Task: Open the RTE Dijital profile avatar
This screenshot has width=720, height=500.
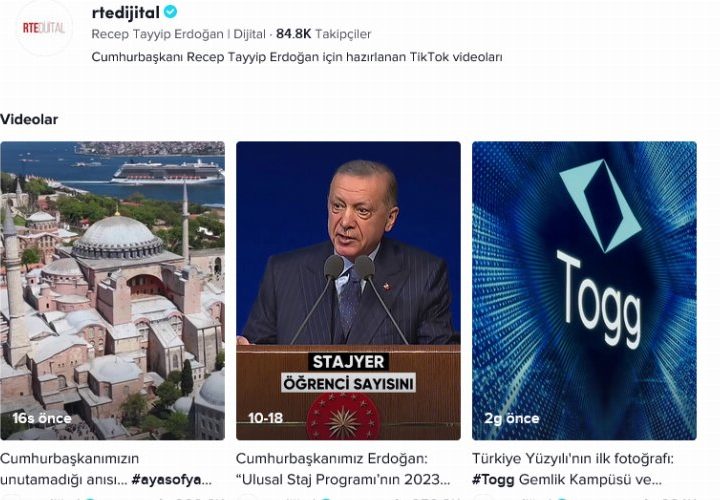Action: [44, 28]
